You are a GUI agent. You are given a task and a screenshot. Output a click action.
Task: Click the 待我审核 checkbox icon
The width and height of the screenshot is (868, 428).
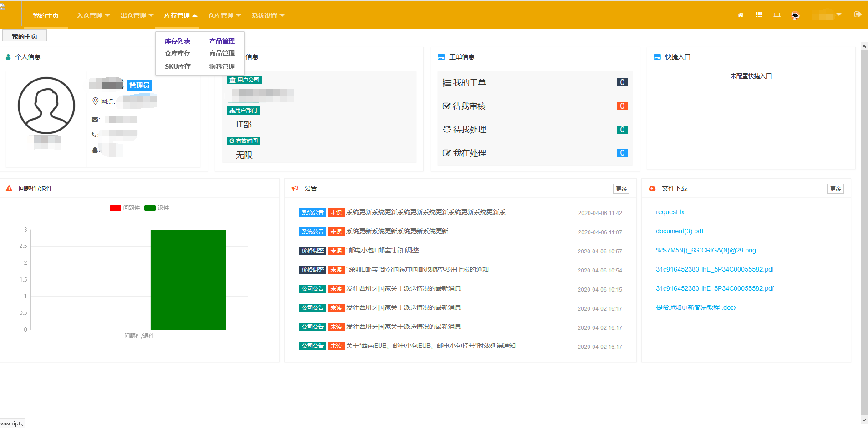click(x=447, y=106)
